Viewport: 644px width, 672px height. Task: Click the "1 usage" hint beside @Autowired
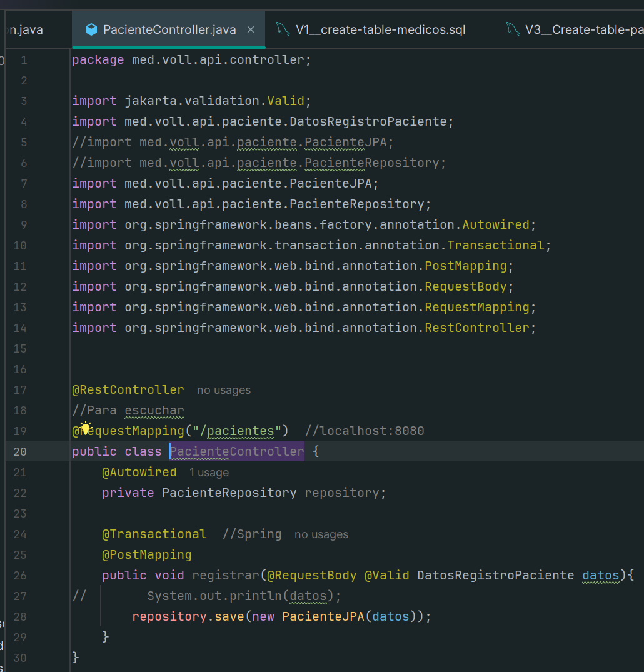click(209, 473)
